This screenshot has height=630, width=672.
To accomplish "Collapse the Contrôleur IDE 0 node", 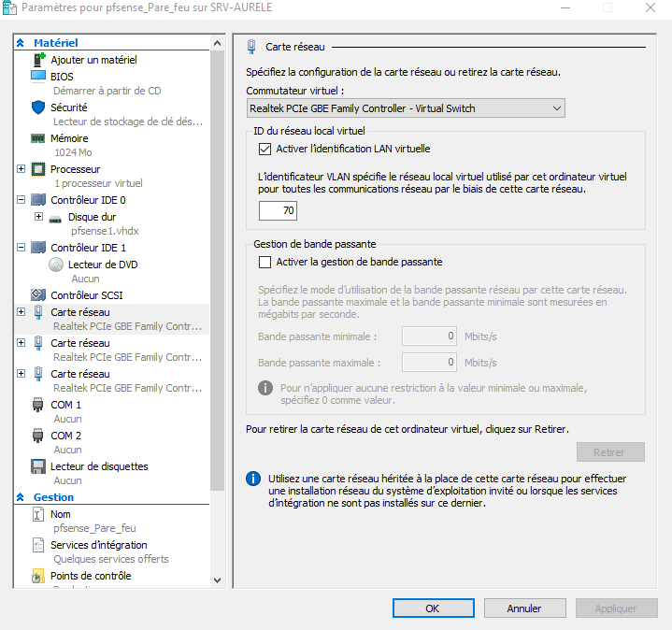I will click(21, 200).
